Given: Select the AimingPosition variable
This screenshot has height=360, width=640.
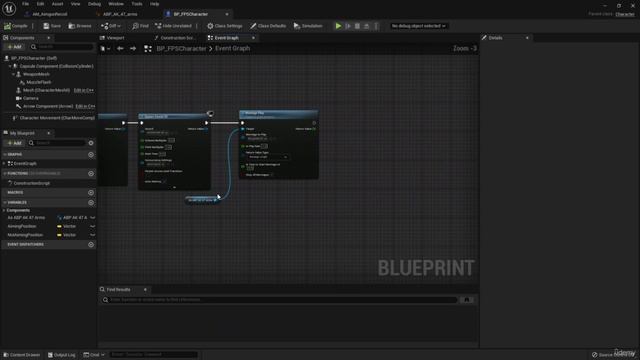Looking at the screenshot, I should tap(22, 226).
